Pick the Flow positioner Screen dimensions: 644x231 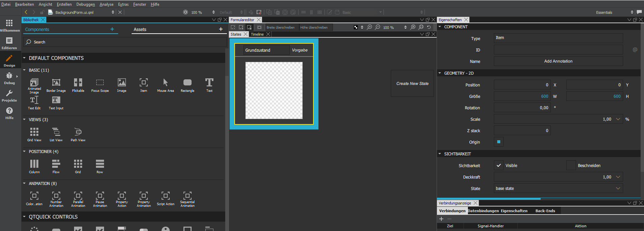[56, 167]
